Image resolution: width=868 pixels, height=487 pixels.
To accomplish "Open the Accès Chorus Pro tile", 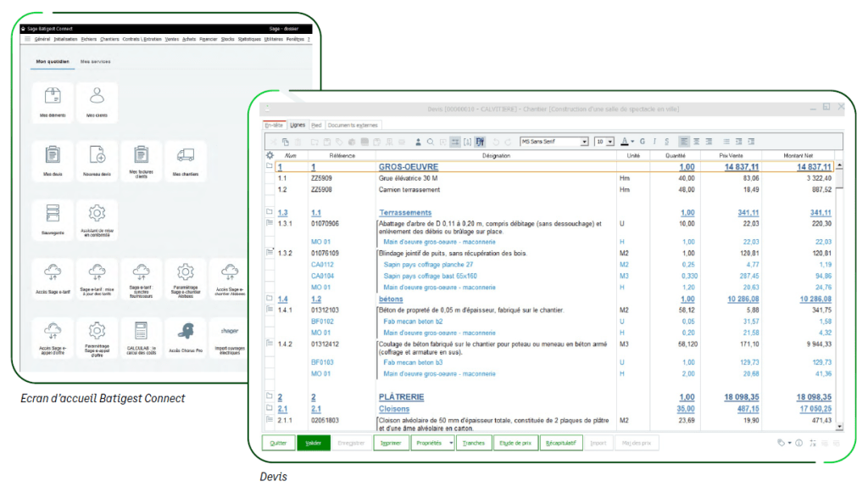I will pyautogui.click(x=186, y=338).
